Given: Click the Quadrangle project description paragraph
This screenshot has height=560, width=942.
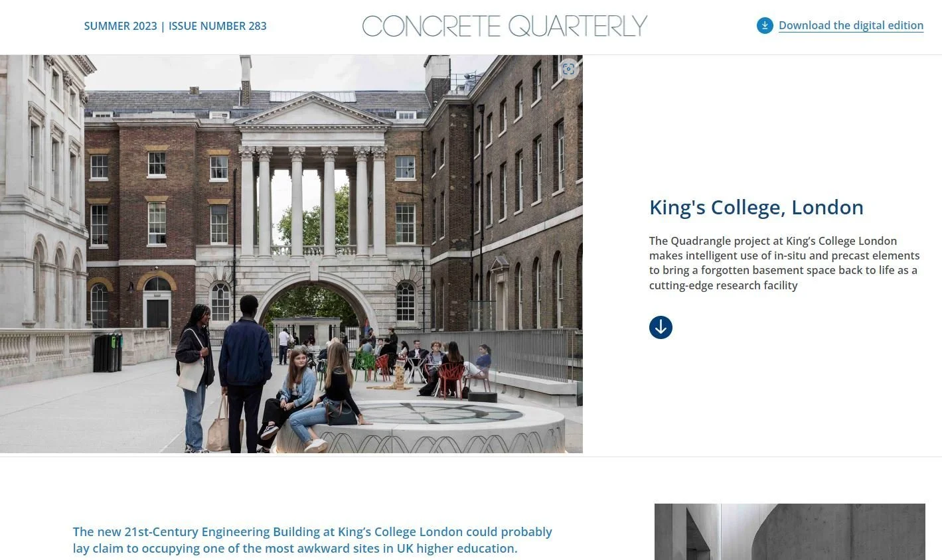Looking at the screenshot, I should click(785, 263).
